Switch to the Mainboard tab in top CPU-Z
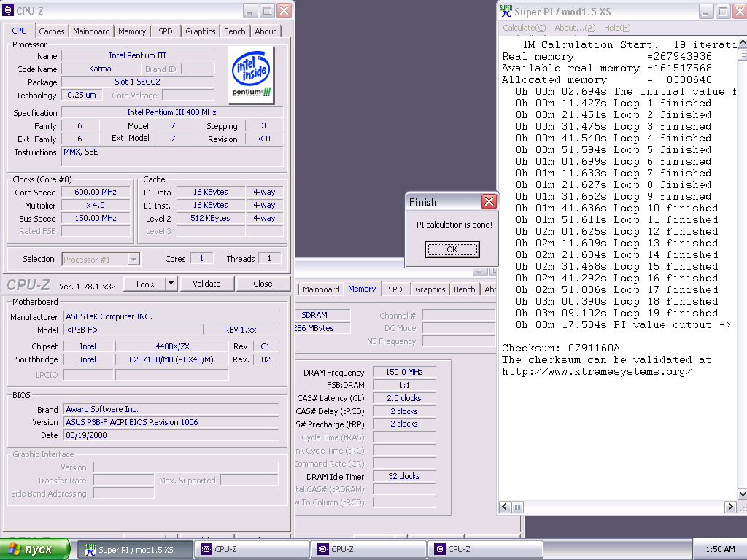 [x=91, y=31]
